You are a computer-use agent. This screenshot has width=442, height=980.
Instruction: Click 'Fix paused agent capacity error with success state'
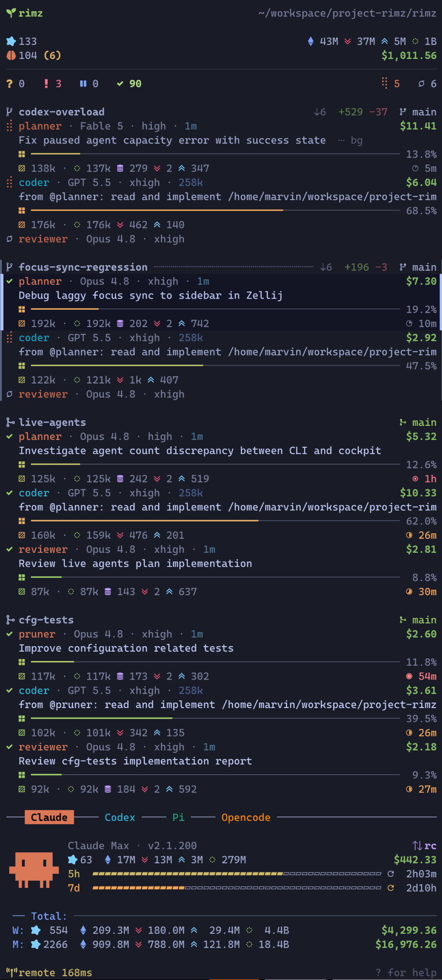172,140
